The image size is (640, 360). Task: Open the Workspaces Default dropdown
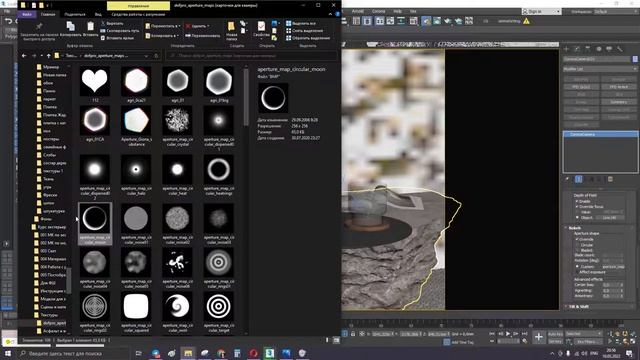pos(616,11)
